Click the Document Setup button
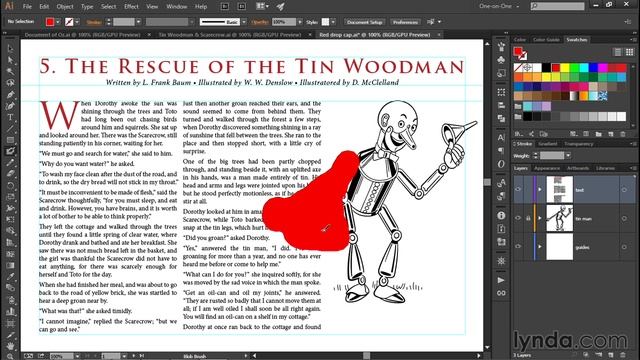 pyautogui.click(x=364, y=22)
